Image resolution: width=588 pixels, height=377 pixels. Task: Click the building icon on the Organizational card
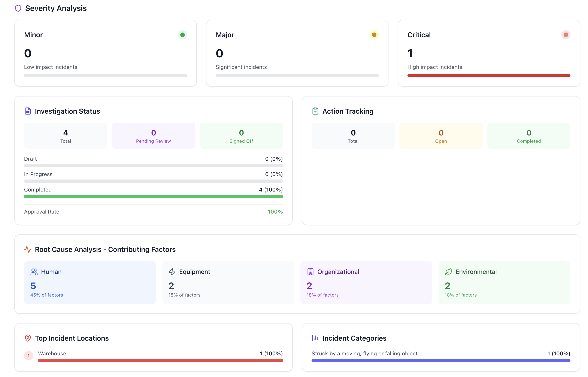(x=310, y=272)
